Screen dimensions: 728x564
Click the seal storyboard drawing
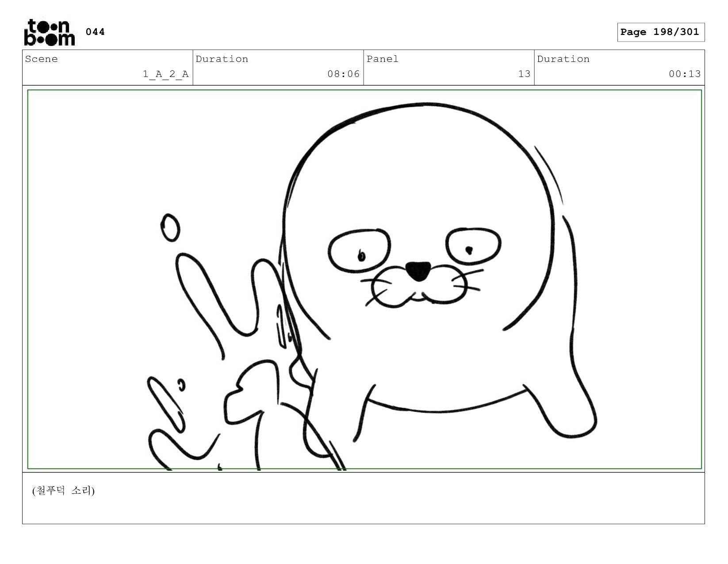pos(364,279)
